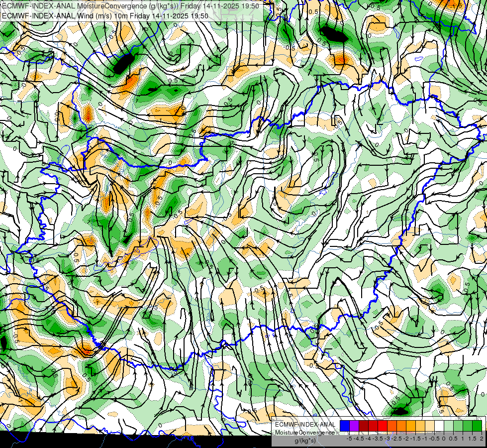
Task: Click the blue legend swatch below -5
Action: 345,426
